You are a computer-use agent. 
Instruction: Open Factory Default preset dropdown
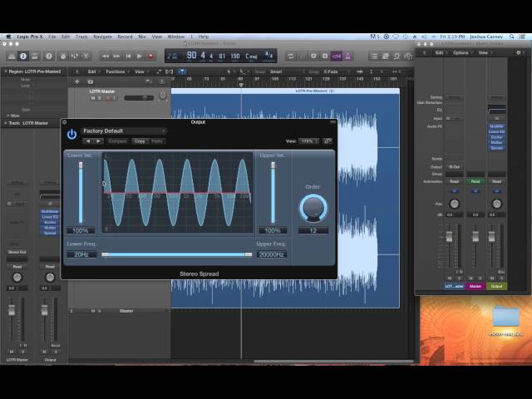point(125,131)
